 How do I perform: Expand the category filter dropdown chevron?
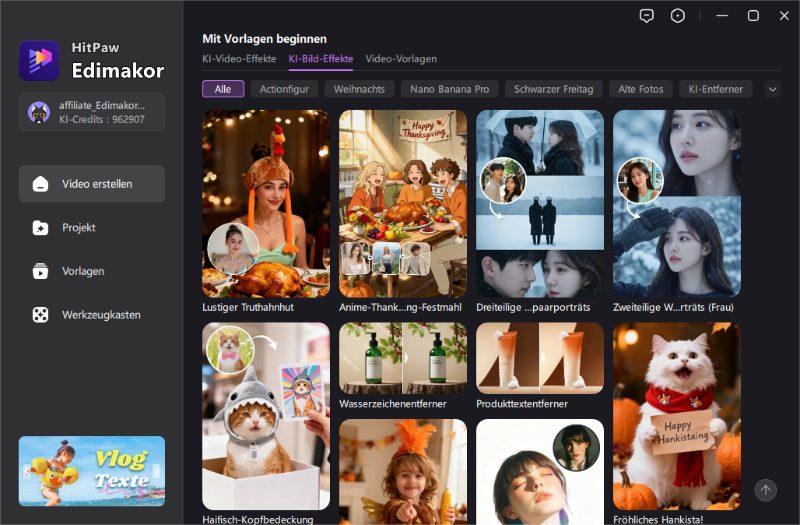[x=772, y=89]
